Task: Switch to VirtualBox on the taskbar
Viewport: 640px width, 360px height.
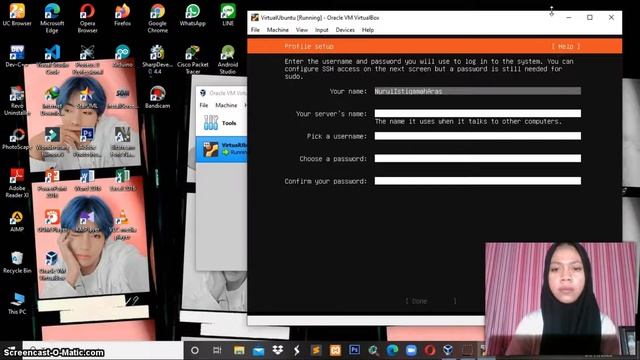Action: coord(448,350)
